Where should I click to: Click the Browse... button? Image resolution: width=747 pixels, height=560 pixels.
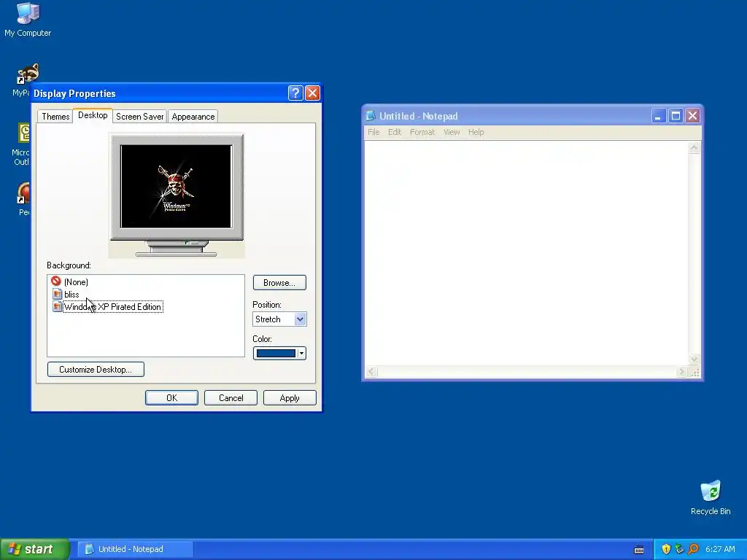coord(279,283)
